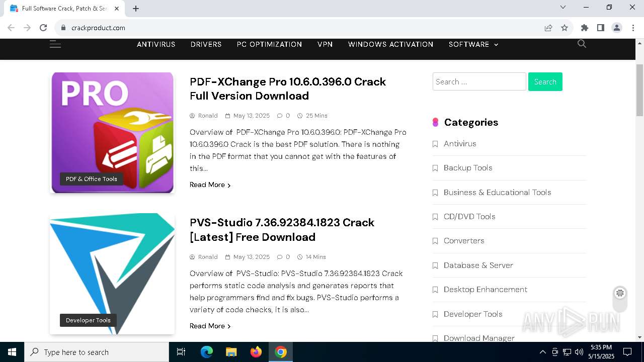Click the Windows taskbar search box
The width and height of the screenshot is (644, 362).
tap(97, 352)
